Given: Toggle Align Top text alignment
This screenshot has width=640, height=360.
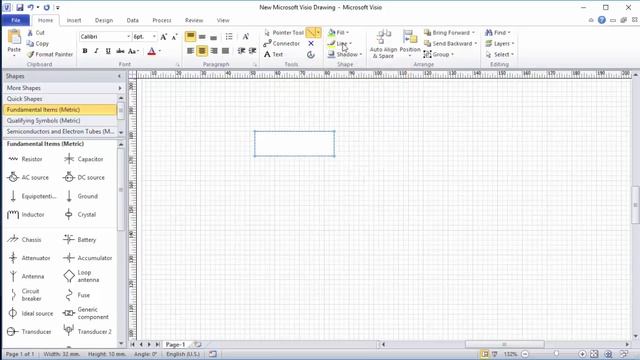Looking at the screenshot, I should [190, 36].
